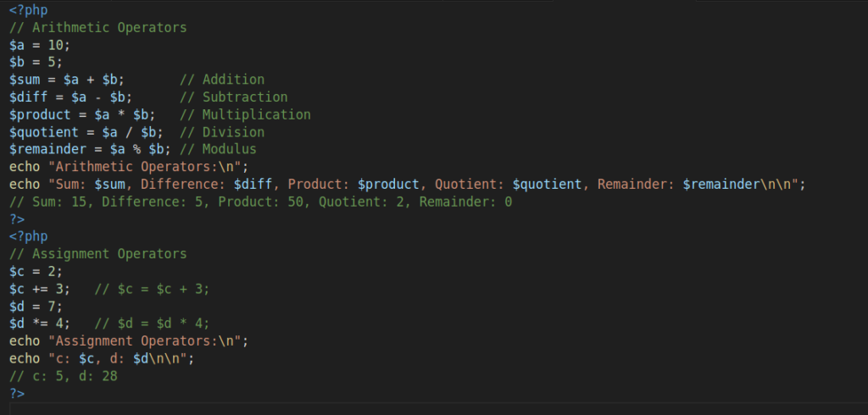
Task: Click the $d *= 4 statement
Action: coord(40,324)
